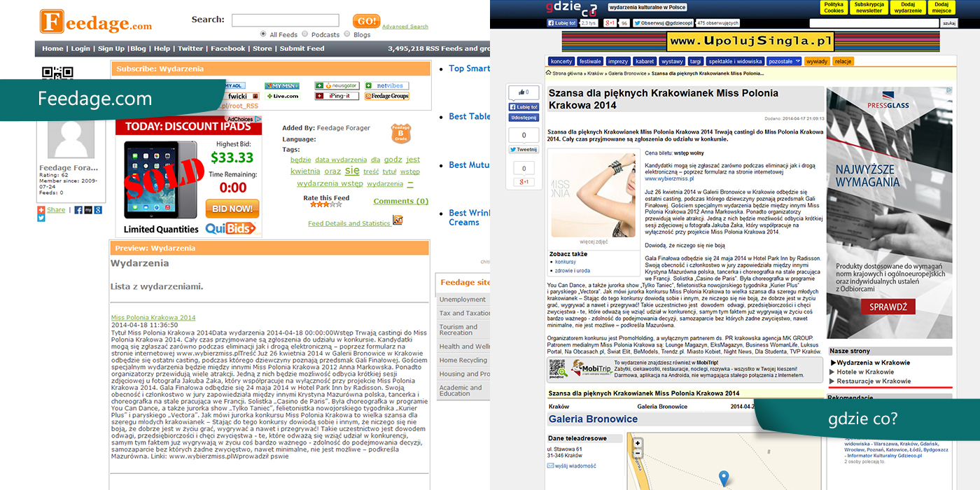Open Sign Up in Feedage navigation
The image size is (980, 490).
point(111,49)
